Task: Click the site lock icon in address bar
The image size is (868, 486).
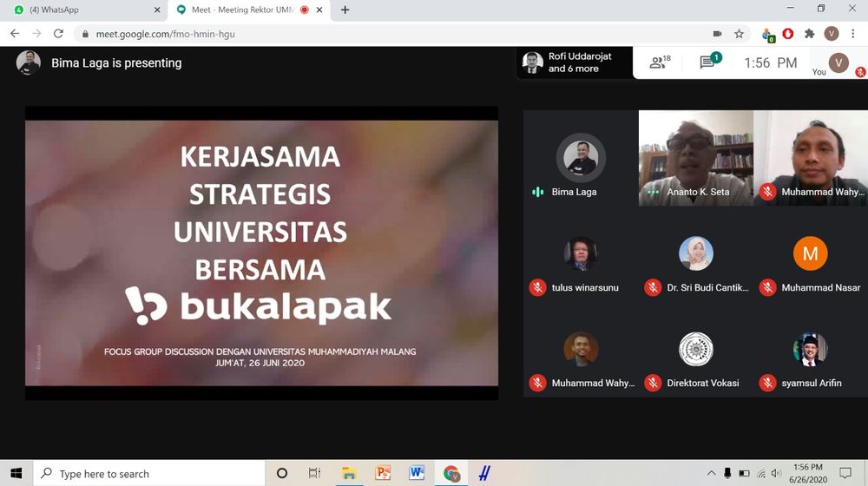Action: coord(85,35)
